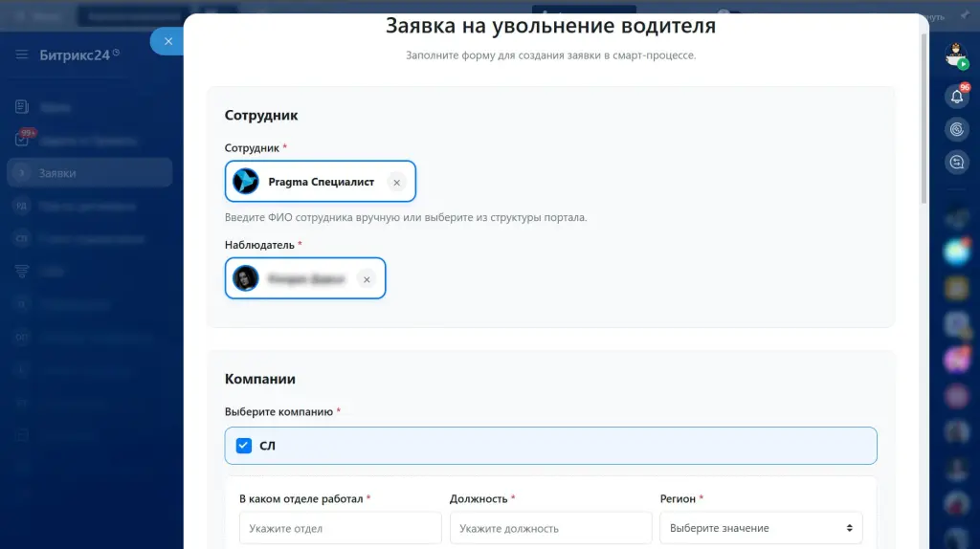Click the Наблюдатель observer selector field
The image size is (980, 549).
coord(305,278)
